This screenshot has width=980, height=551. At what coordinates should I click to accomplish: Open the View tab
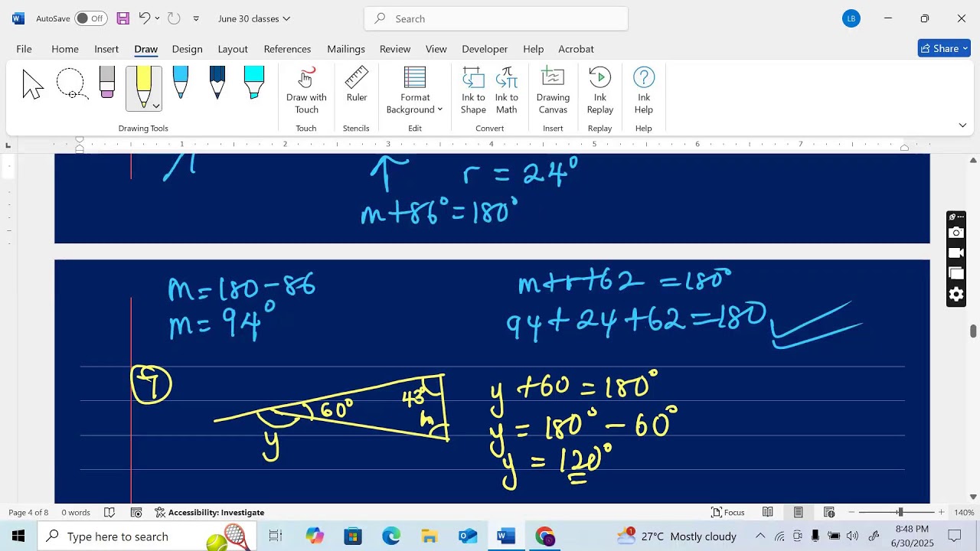click(x=436, y=49)
